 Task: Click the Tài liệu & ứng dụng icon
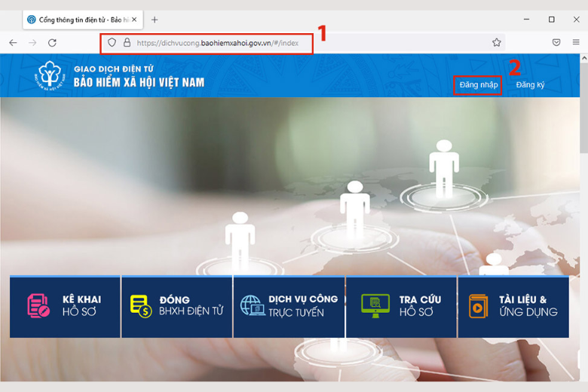(478, 305)
